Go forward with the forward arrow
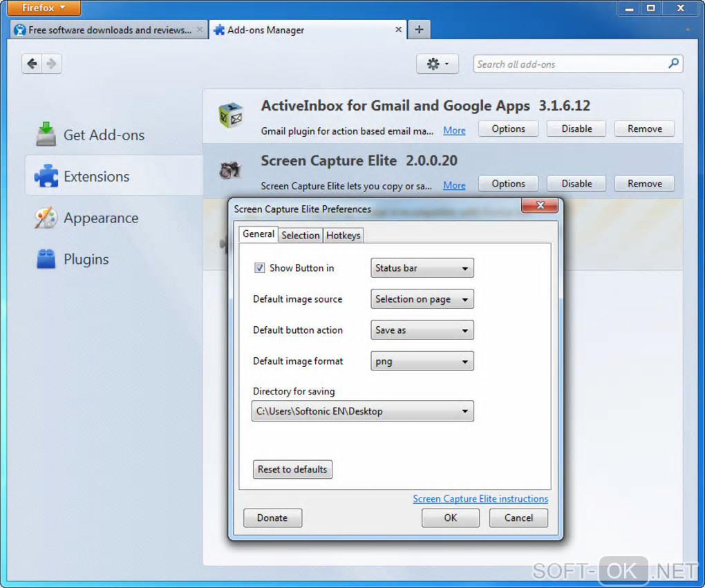This screenshot has width=705, height=588. (52, 64)
